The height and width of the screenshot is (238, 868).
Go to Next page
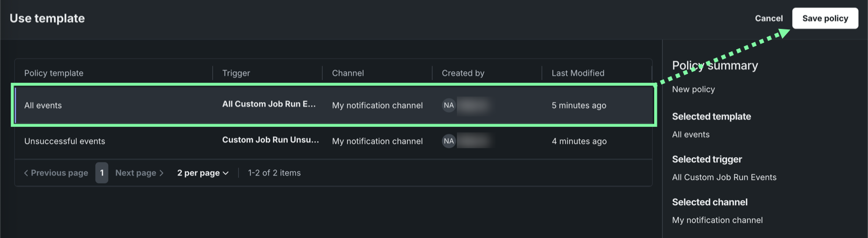pyautogui.click(x=139, y=173)
